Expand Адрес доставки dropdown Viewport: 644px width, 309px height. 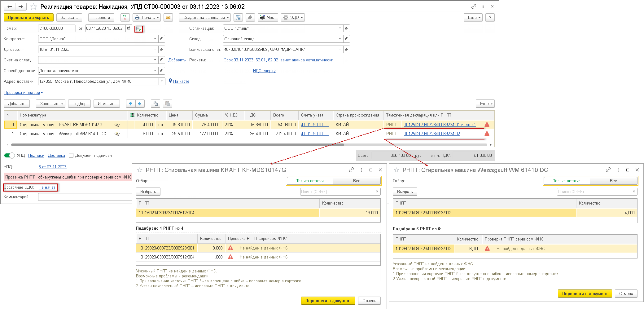pyautogui.click(x=162, y=81)
